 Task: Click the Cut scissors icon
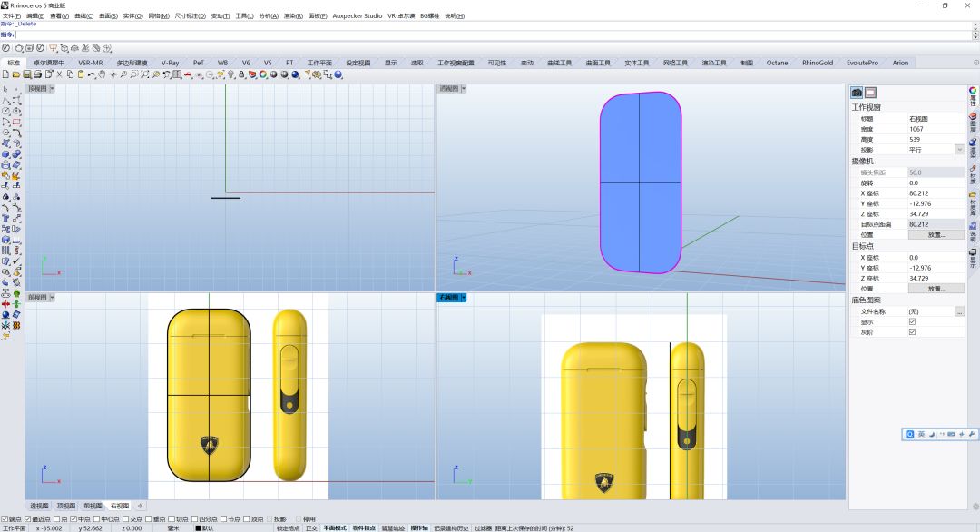pyautogui.click(x=59, y=74)
